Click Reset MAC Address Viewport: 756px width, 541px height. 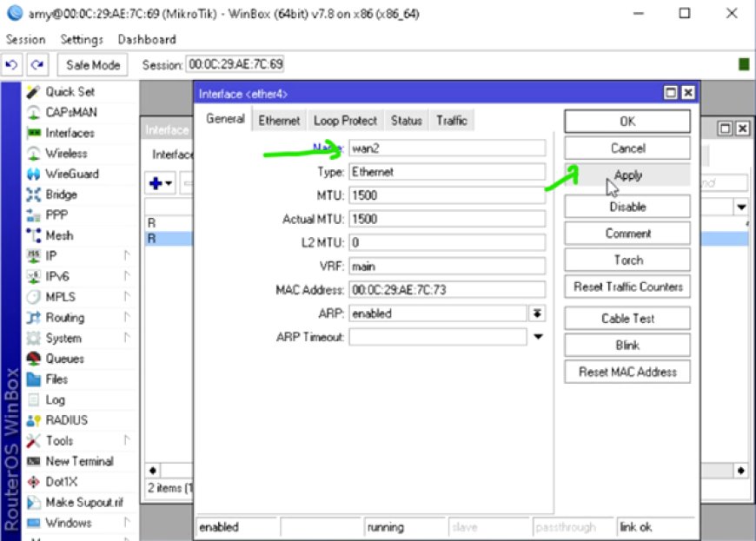tap(627, 372)
